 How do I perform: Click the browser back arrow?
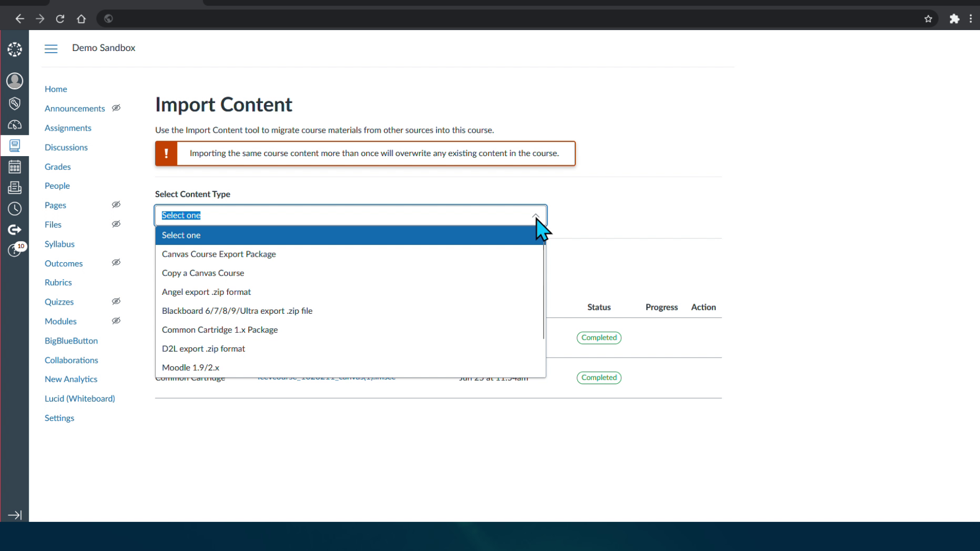(19, 19)
